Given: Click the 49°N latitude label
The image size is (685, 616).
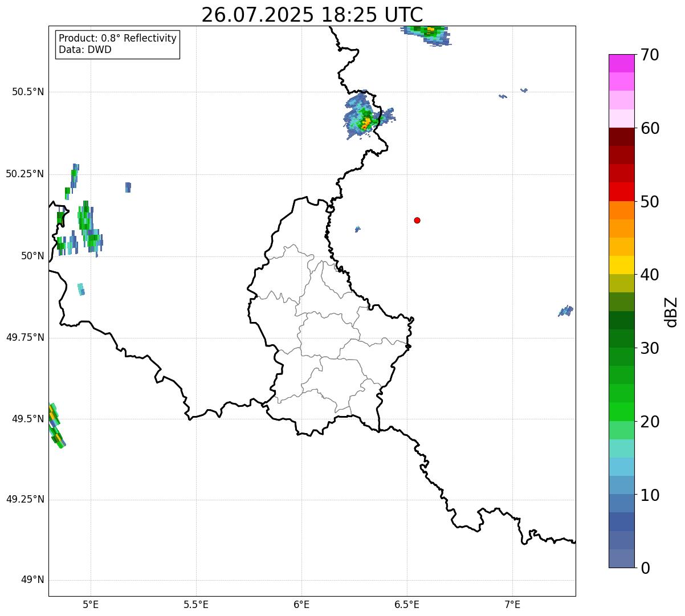Looking at the screenshot, I should [32, 580].
